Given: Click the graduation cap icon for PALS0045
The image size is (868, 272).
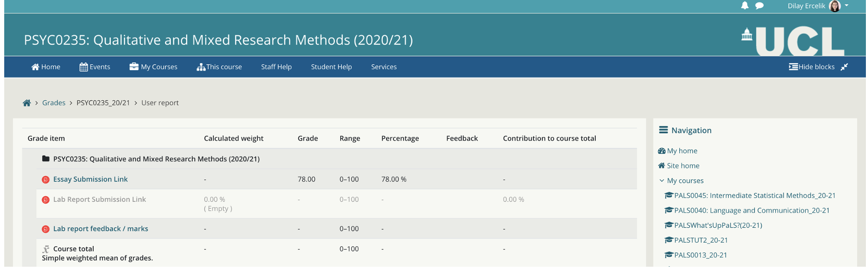Looking at the screenshot, I should click(669, 195).
